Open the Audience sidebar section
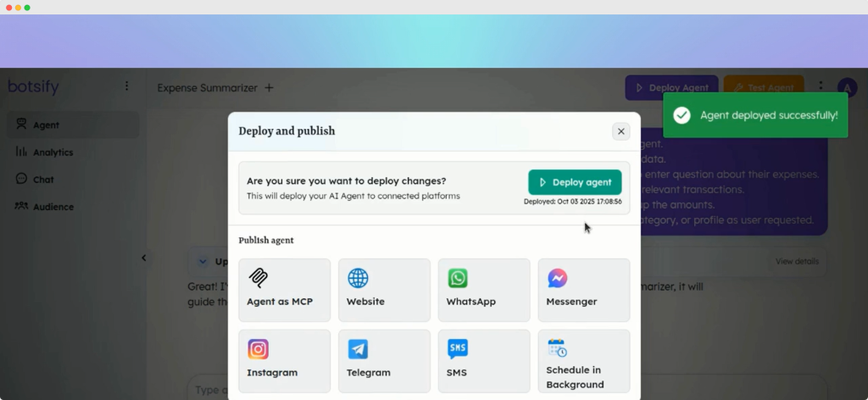 tap(53, 207)
